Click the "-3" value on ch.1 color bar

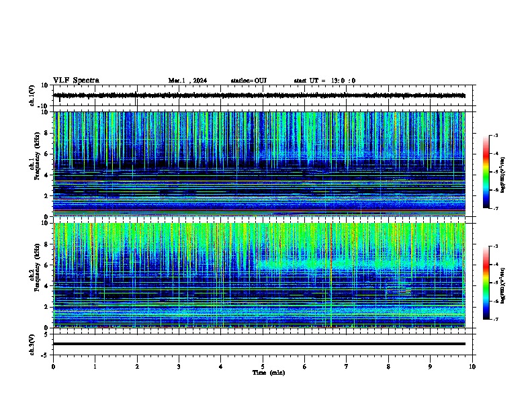(x=495, y=135)
